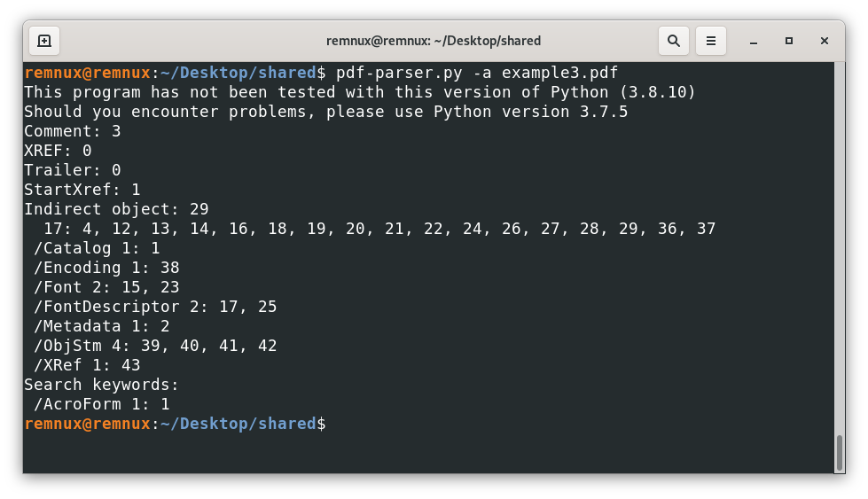The image size is (868, 499).
Task: Click the Indirect object: 29 line
Action: 116,209
